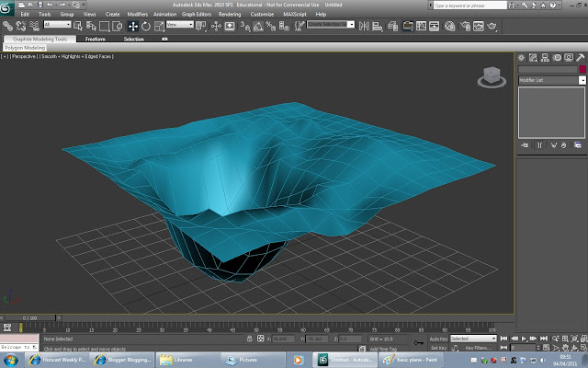
Task: Click the Auto Key button
Action: pos(438,339)
